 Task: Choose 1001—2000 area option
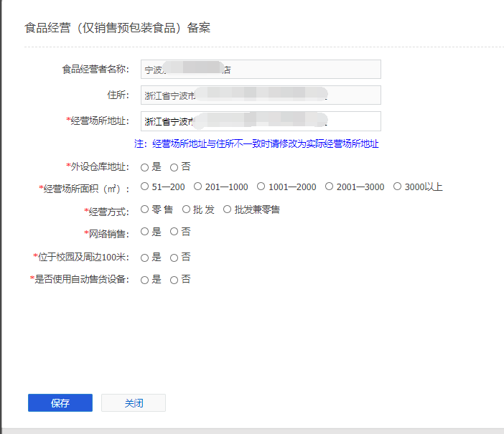(261, 187)
